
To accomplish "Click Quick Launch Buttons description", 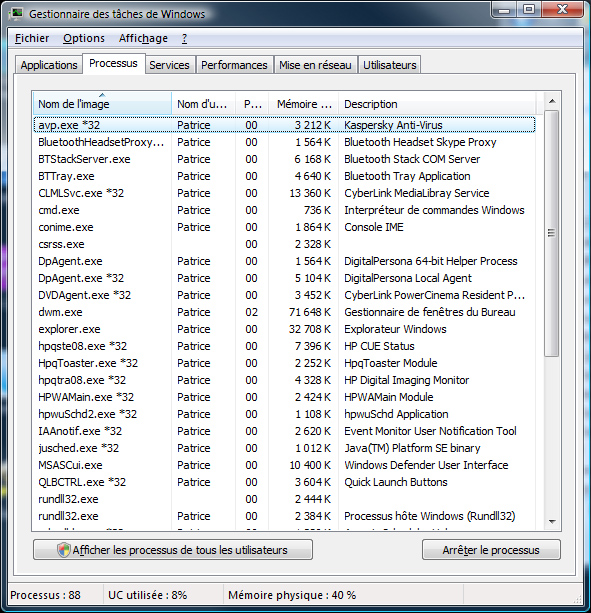I will point(396,482).
